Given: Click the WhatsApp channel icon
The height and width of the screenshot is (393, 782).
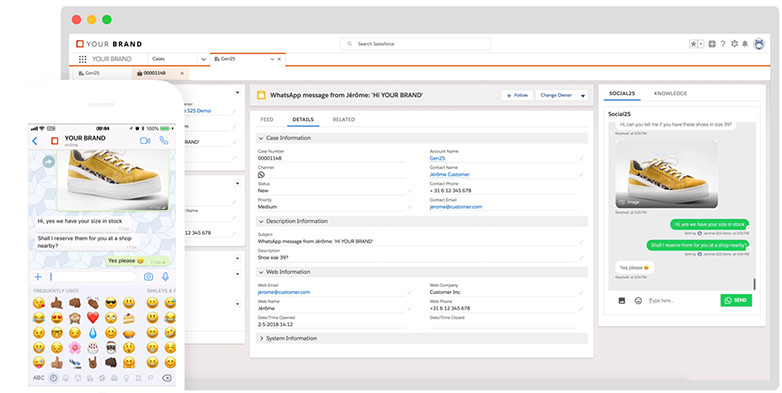Looking at the screenshot, I should click(261, 175).
